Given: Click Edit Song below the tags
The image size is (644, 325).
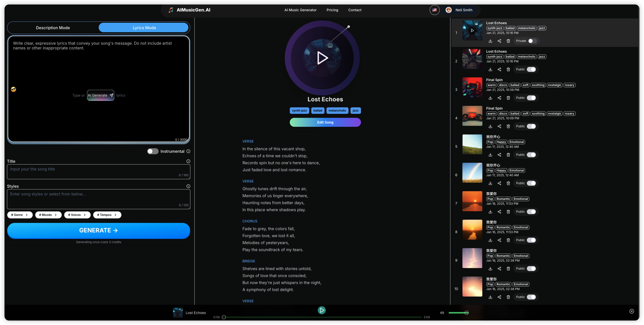Looking at the screenshot, I should (325, 122).
